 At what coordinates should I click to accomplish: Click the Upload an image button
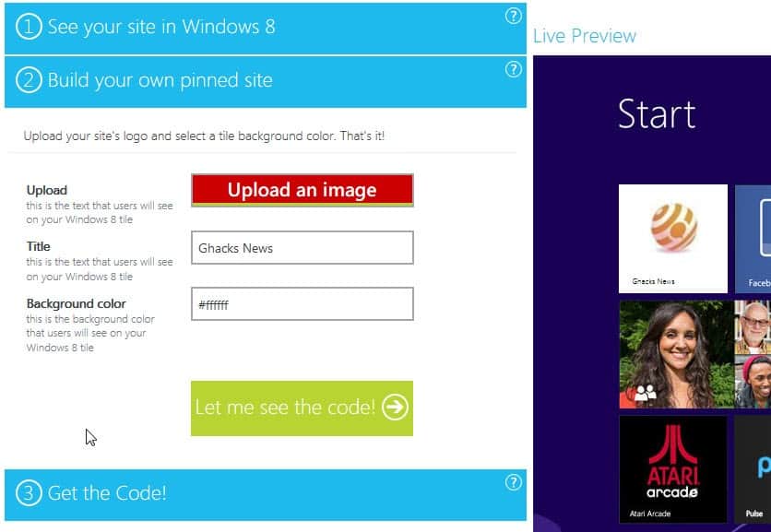point(302,190)
